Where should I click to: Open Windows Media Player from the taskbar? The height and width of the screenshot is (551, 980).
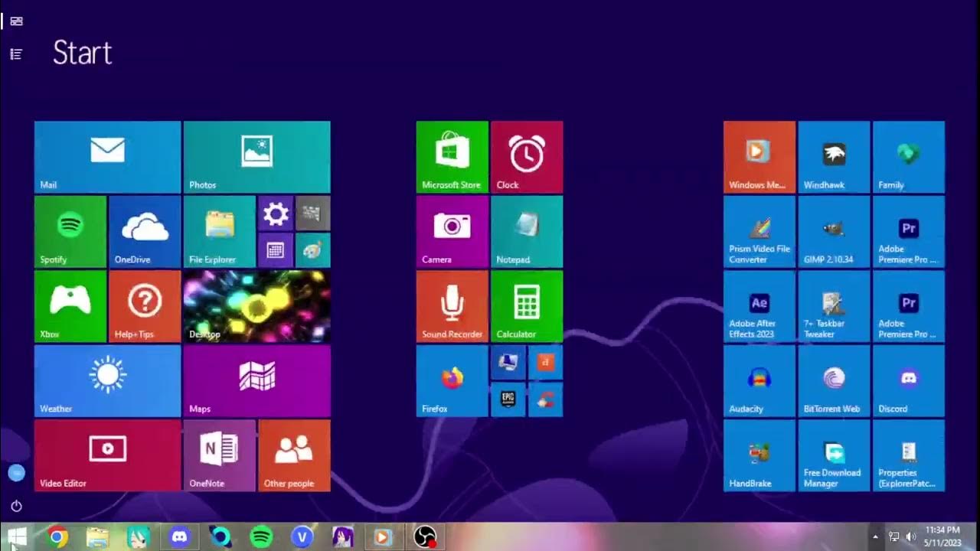[383, 537]
